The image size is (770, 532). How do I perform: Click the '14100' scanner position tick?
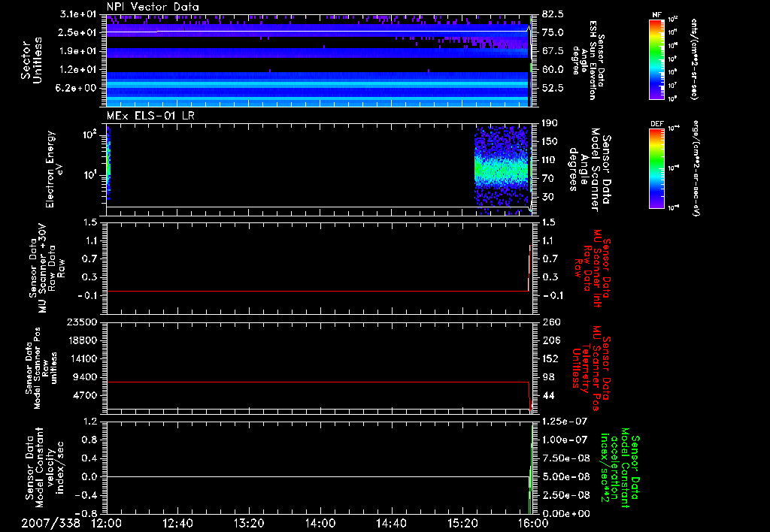(81, 358)
